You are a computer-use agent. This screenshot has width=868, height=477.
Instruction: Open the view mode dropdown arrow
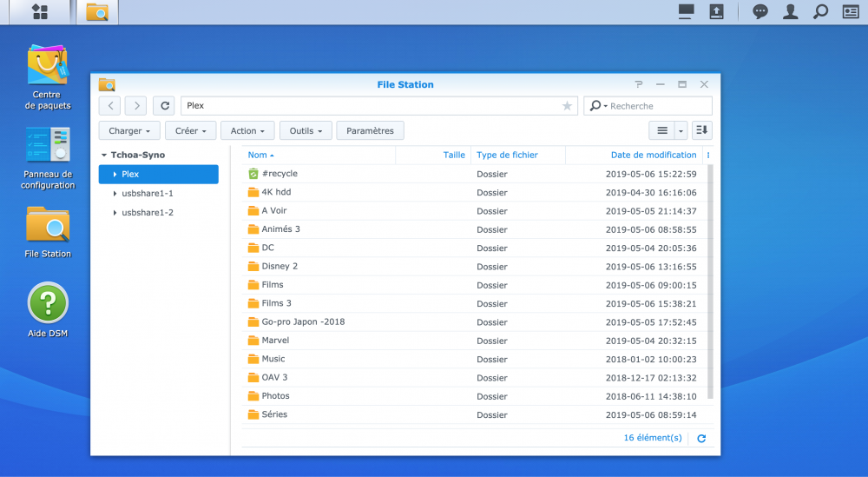coord(681,130)
